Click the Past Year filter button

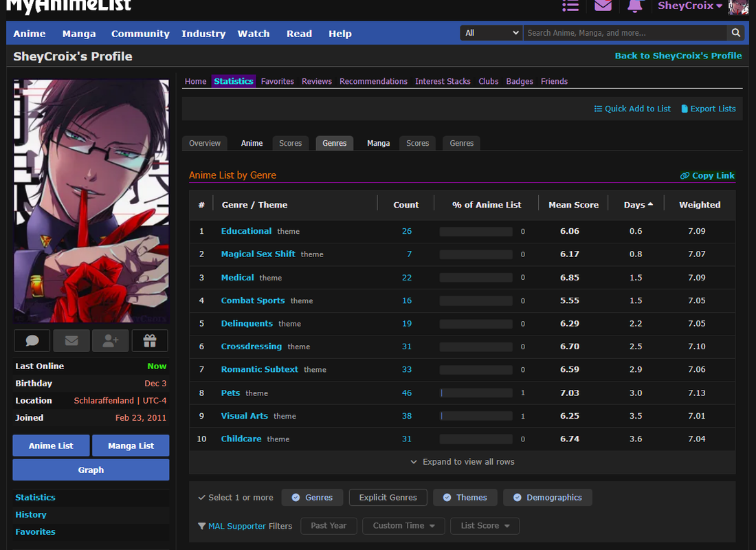329,526
